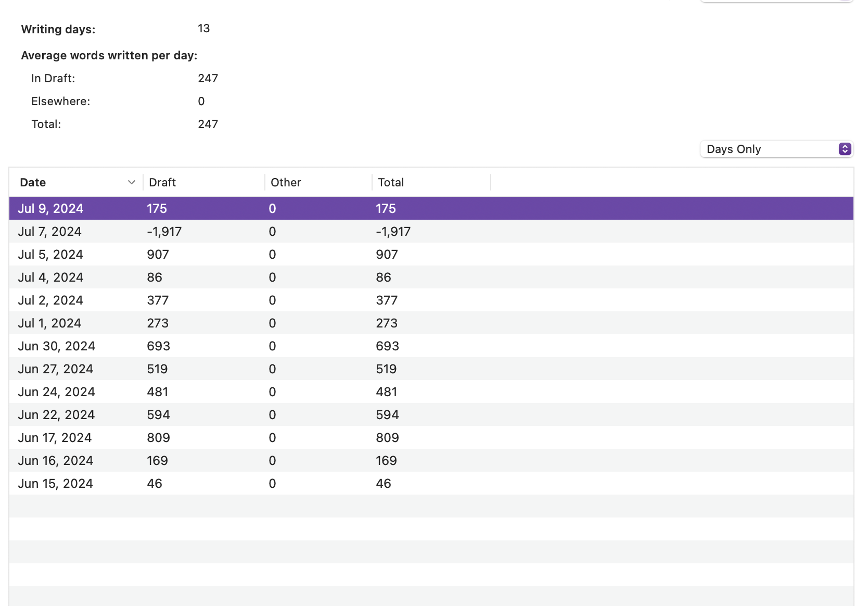Click the 175 value in Total column
Viewport: 868px width, 606px height.
(x=386, y=209)
